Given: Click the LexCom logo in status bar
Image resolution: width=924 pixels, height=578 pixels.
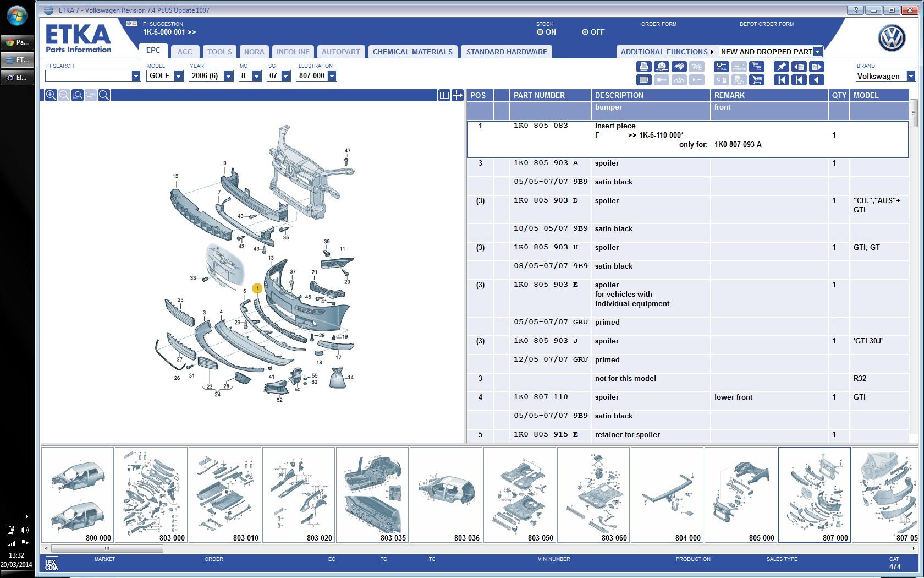Looking at the screenshot, I should (x=51, y=563).
